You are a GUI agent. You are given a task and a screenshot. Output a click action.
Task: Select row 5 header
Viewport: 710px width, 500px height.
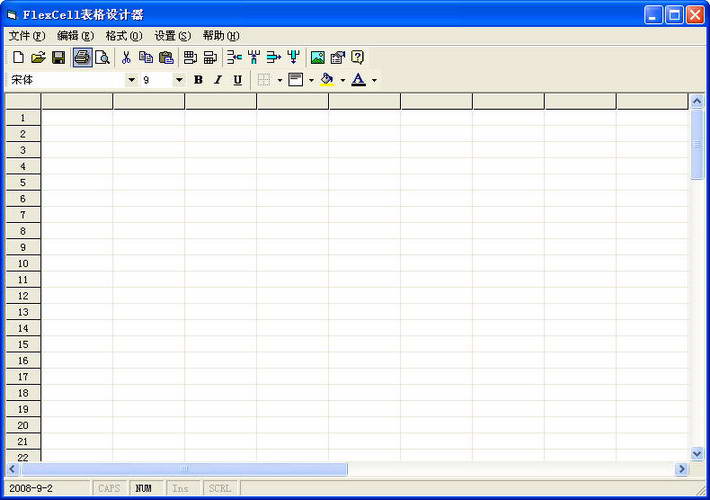[23, 183]
